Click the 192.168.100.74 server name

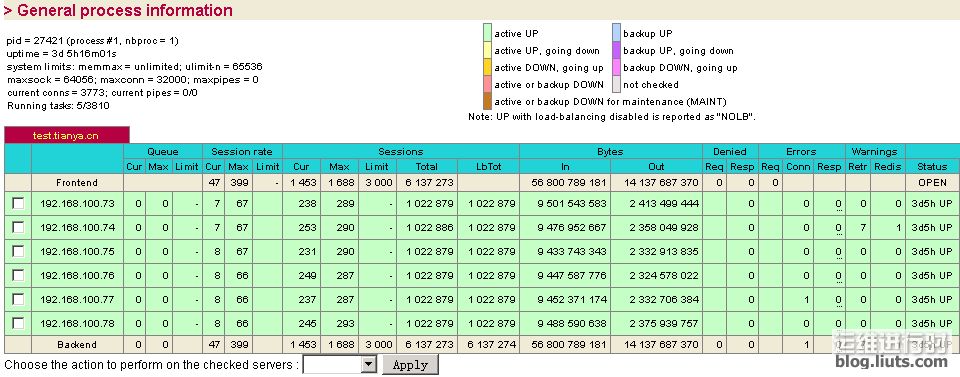click(x=77, y=227)
